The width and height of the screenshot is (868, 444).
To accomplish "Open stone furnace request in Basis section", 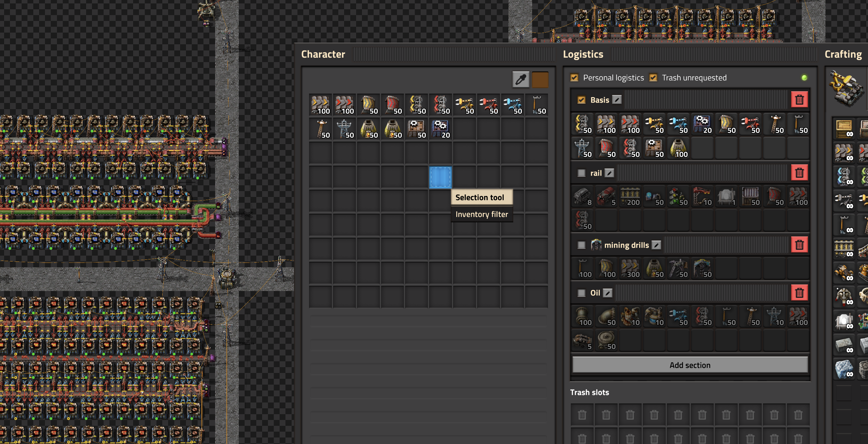I will tap(678, 148).
